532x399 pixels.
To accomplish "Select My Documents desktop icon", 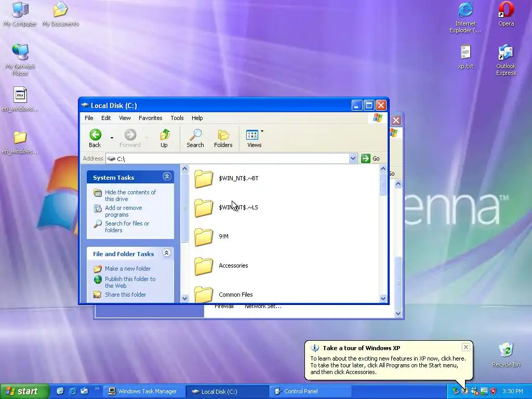I will [60, 14].
